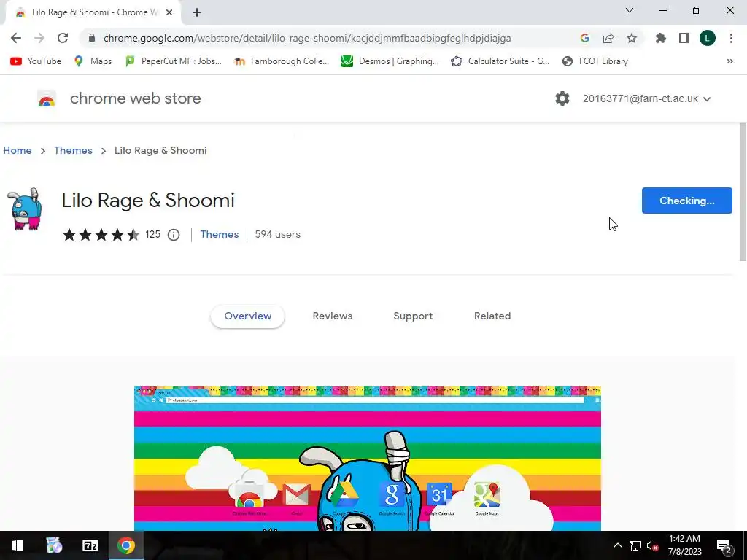
Task: Open the Chrome profile avatar L
Action: (707, 38)
